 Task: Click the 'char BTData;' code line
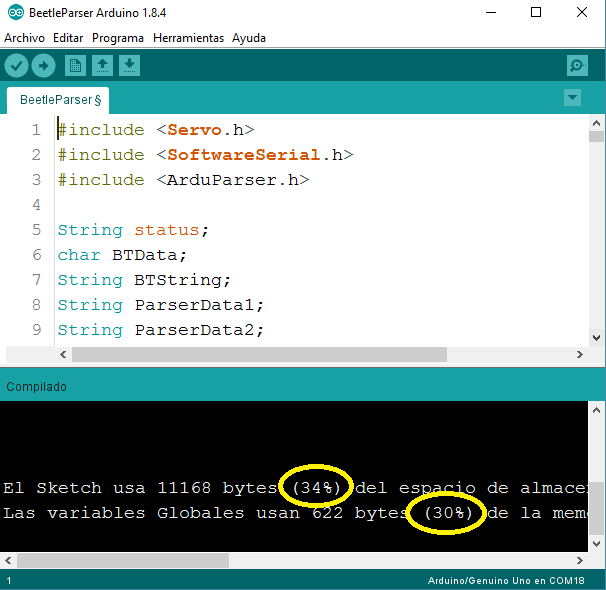pyautogui.click(x=123, y=255)
